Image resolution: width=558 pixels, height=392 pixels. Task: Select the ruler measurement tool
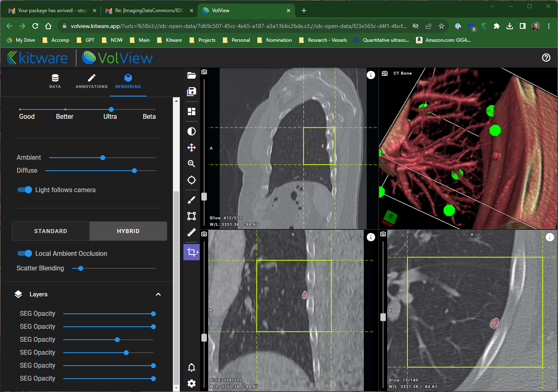[x=192, y=232]
